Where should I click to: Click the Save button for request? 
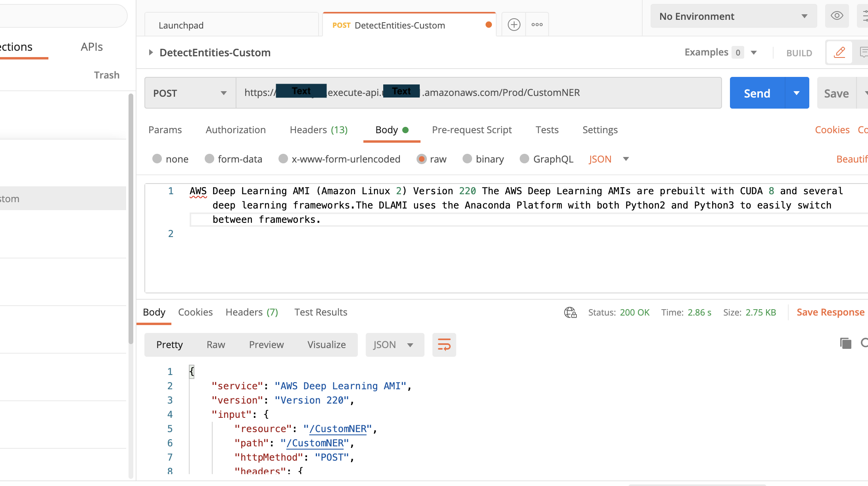pyautogui.click(x=835, y=92)
